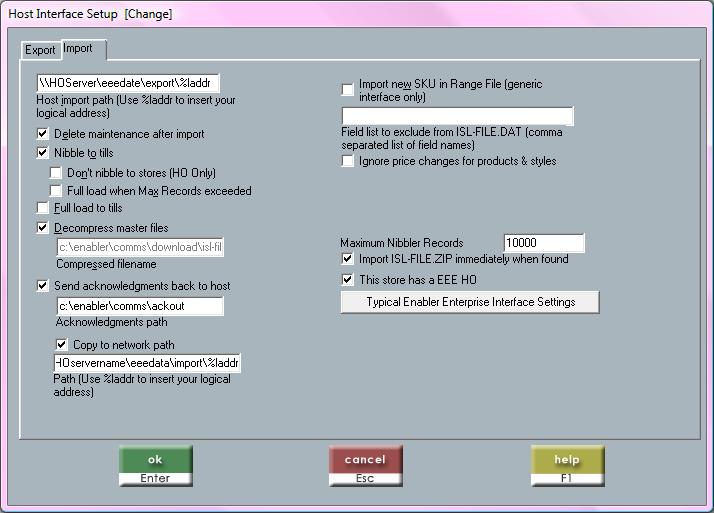Click the green ok button
The width and height of the screenshot is (714, 513).
(156, 466)
